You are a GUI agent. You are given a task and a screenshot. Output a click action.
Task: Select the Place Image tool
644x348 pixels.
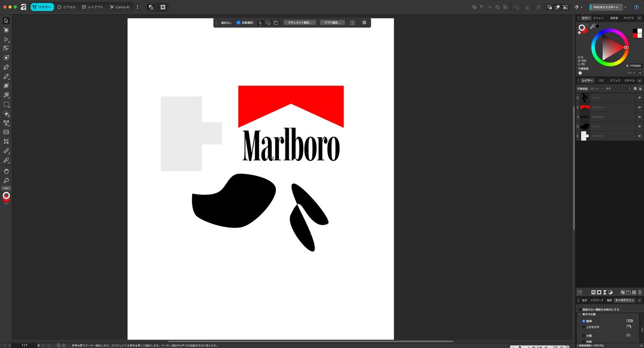pyautogui.click(x=6, y=132)
